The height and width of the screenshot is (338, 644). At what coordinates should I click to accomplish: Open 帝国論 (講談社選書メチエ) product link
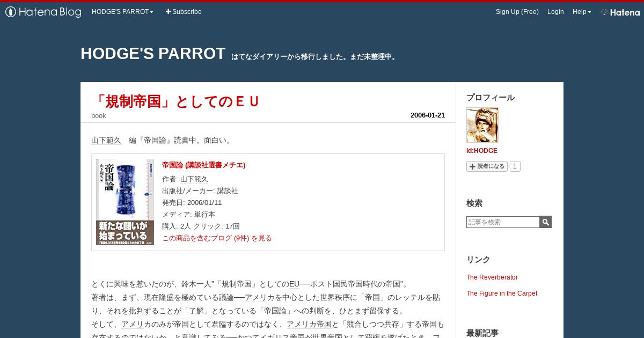tap(204, 165)
